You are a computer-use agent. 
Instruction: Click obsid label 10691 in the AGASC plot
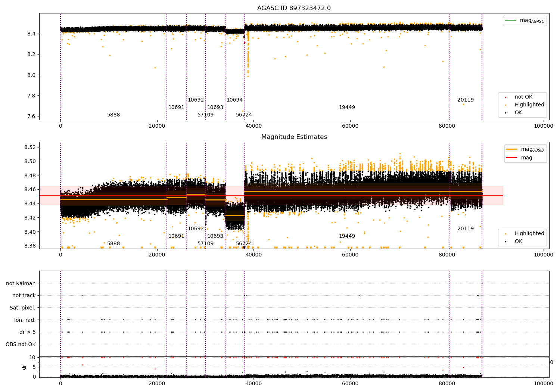tap(176, 108)
